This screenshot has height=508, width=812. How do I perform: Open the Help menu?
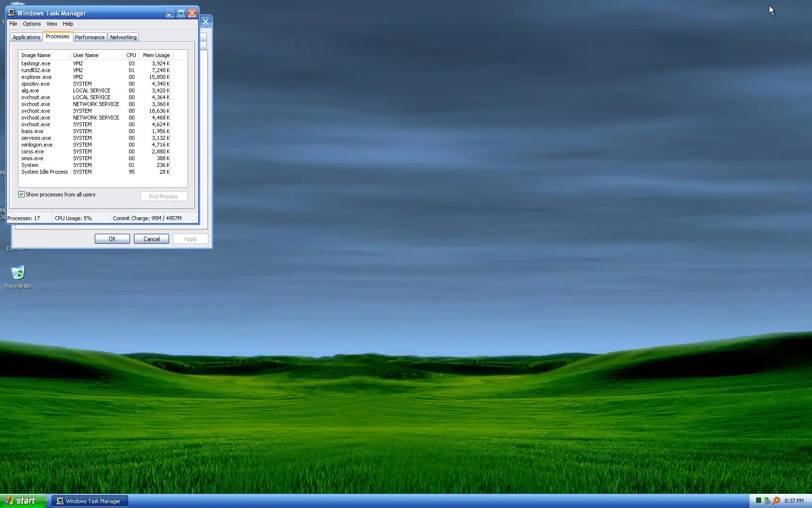coord(68,24)
